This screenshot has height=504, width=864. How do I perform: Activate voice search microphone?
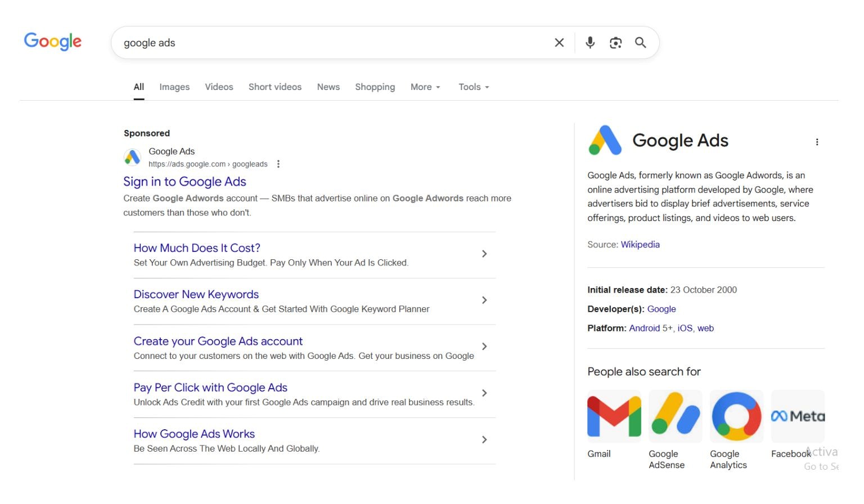tap(589, 42)
